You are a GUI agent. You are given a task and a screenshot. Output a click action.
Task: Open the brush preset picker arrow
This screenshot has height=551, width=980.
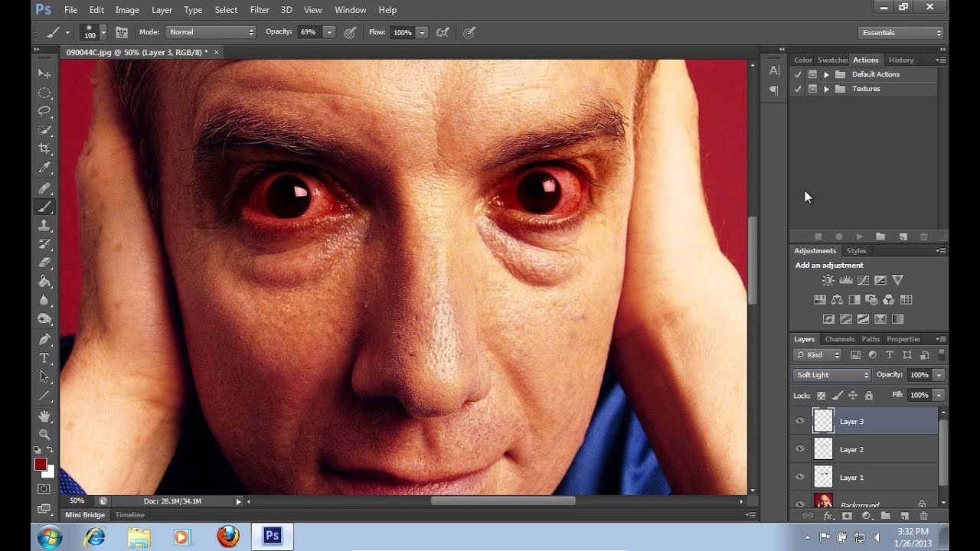[103, 32]
